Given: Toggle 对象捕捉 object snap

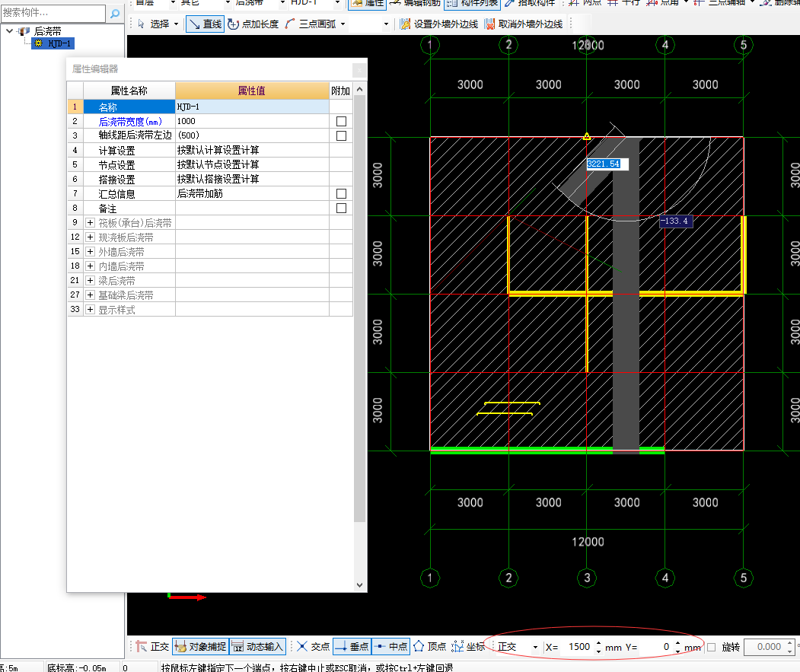Looking at the screenshot, I should click(x=200, y=646).
